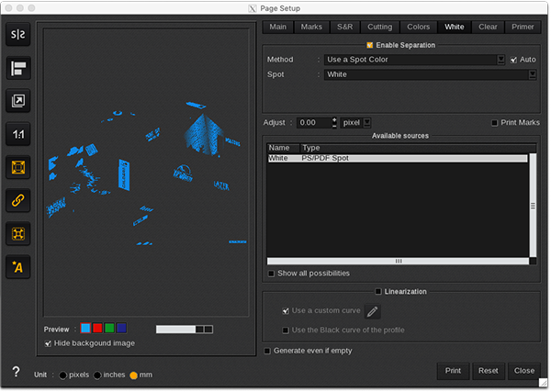Open the custom curve pencil editor
The image size is (551, 392).
pos(373,311)
